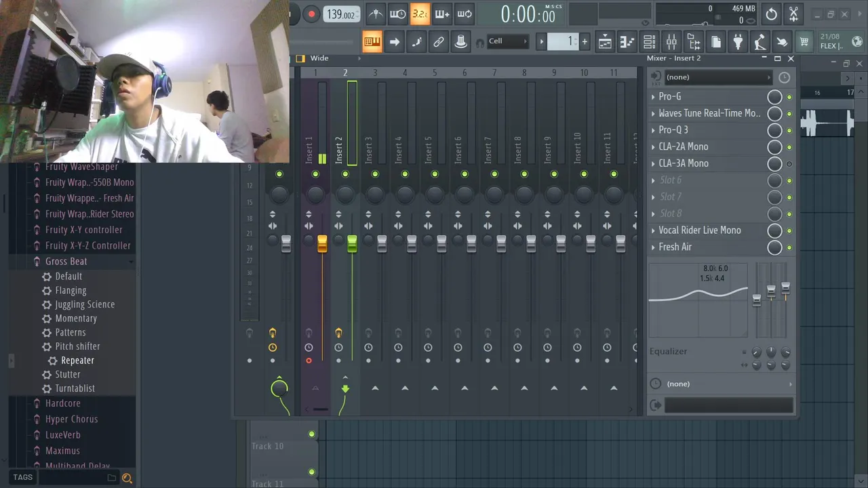Click the TAGS button in browser
The width and height of the screenshot is (868, 488).
click(x=22, y=477)
